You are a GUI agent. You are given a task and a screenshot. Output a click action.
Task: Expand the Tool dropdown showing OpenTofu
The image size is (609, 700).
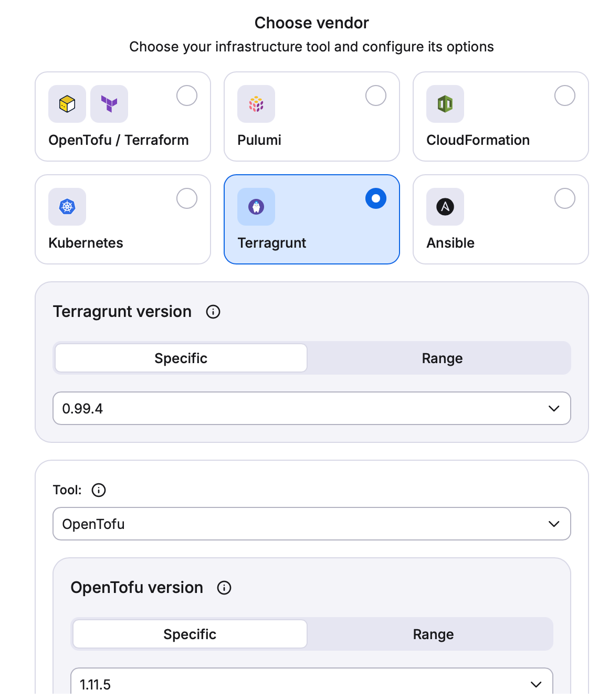pyautogui.click(x=312, y=524)
